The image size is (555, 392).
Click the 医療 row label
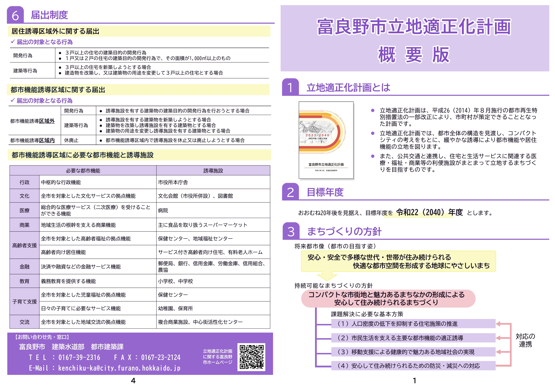coord(24,210)
